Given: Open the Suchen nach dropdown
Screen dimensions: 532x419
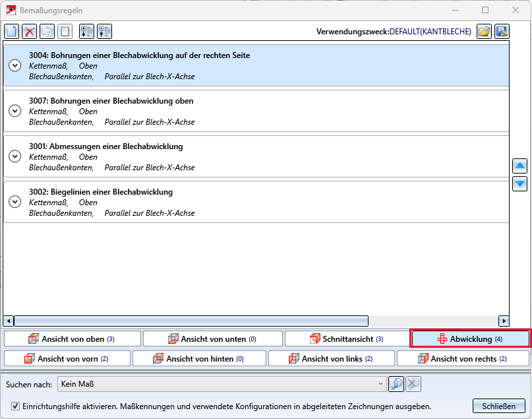Looking at the screenshot, I should [380, 383].
